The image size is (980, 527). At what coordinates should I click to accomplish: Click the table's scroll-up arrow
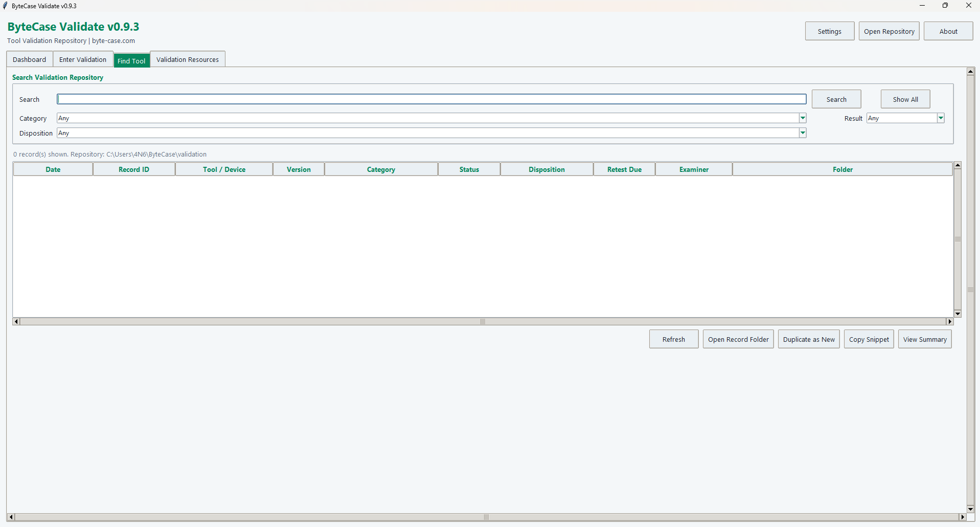(958, 165)
